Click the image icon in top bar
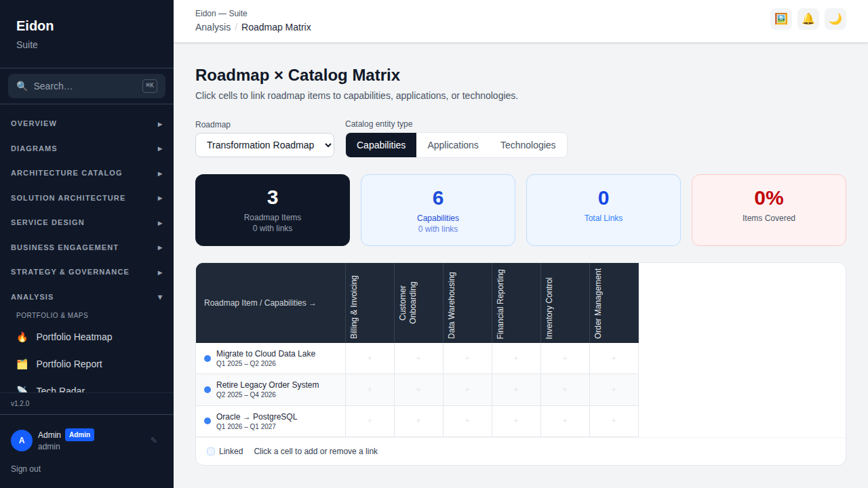Image resolution: width=868 pixels, height=488 pixels. click(781, 19)
